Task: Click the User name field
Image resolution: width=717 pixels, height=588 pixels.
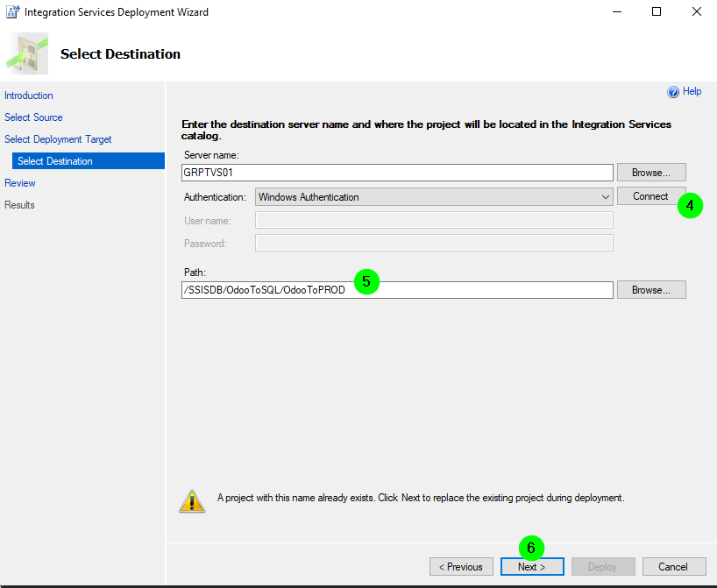Action: tap(434, 220)
